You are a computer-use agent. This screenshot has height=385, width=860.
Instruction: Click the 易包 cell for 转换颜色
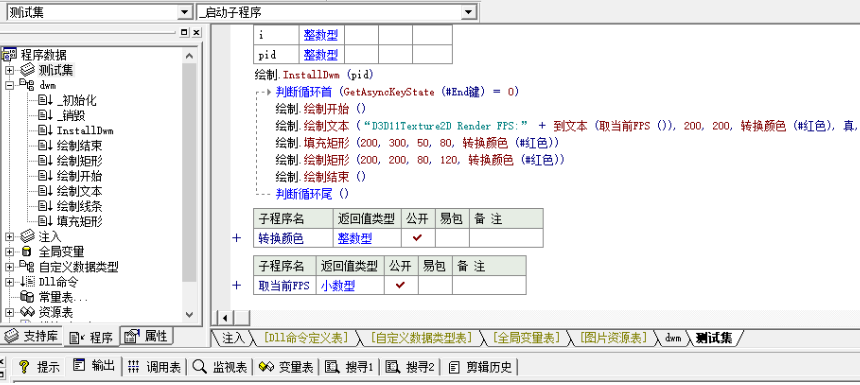click(452, 237)
